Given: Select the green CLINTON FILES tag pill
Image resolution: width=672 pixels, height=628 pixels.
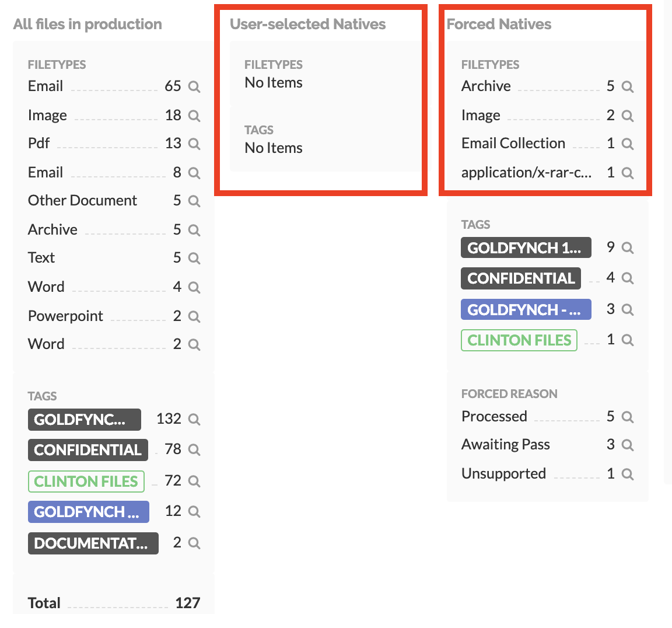Looking at the screenshot, I should (x=86, y=481).
